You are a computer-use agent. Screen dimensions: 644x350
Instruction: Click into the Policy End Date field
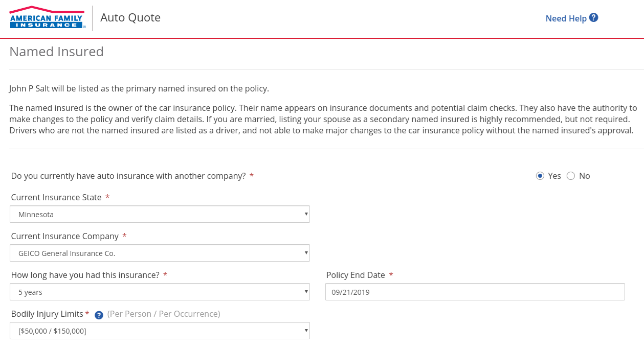tap(475, 292)
